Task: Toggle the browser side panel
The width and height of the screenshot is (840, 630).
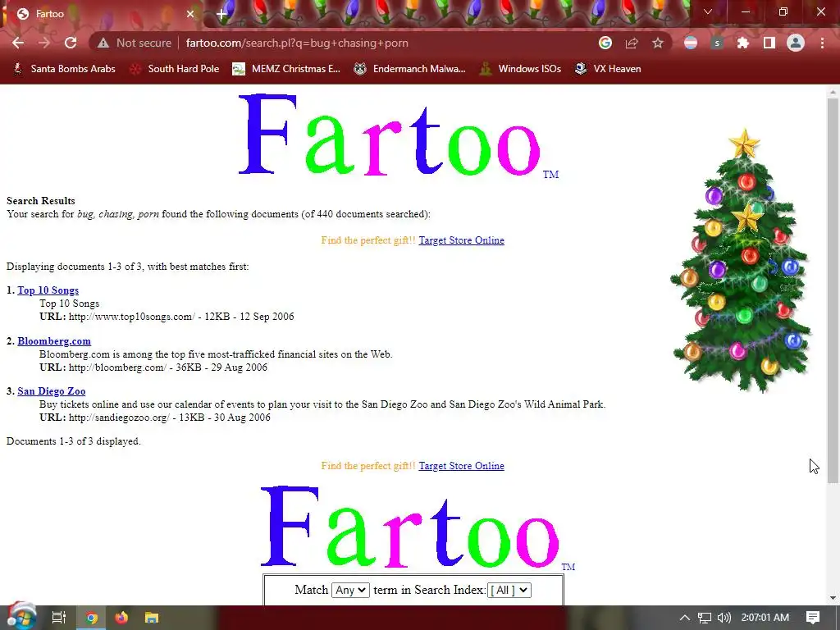Action: tap(769, 43)
